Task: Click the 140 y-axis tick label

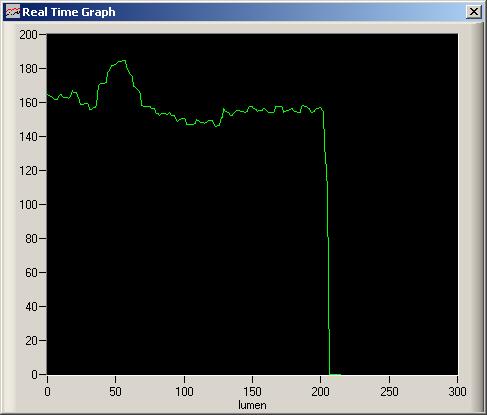Action: coord(28,137)
